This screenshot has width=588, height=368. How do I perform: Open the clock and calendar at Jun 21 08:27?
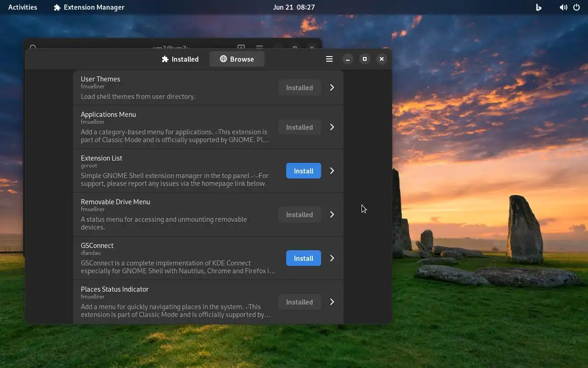click(x=294, y=7)
